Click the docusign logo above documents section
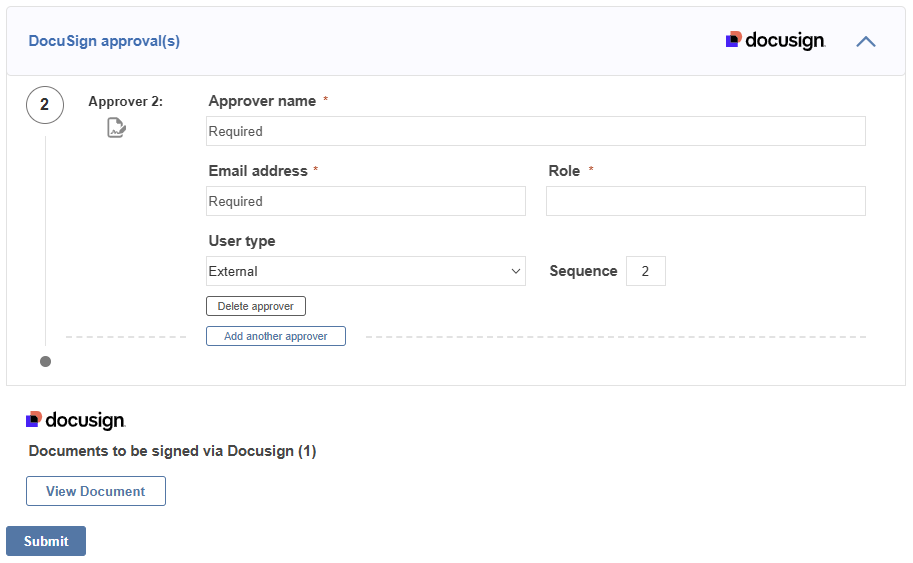 76,420
